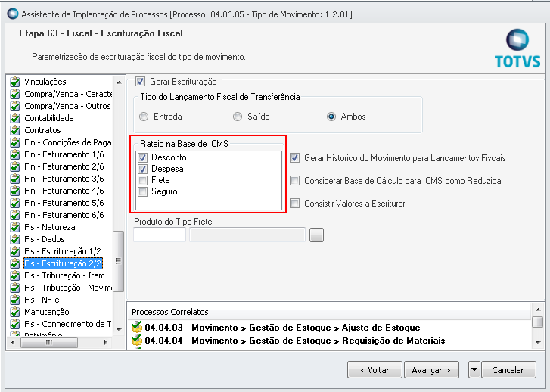Click the Cancelar button
The width and height of the screenshot is (550, 392).
coord(508,370)
